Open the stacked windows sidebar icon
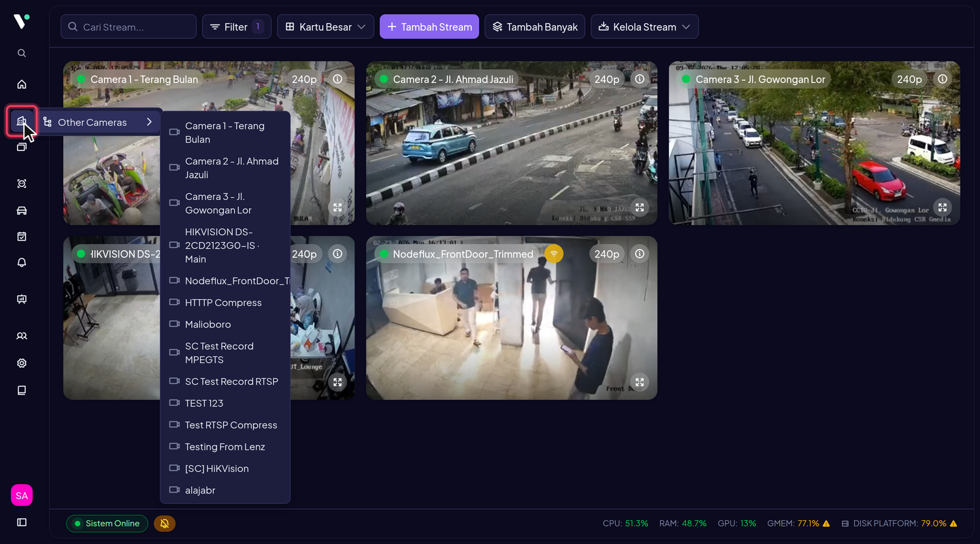980x544 pixels. pos(22,147)
